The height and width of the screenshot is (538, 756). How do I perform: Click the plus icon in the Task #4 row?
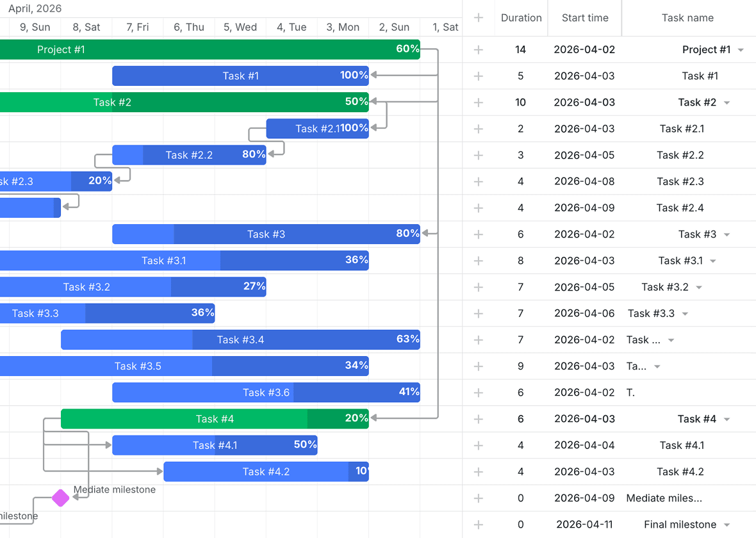479,419
